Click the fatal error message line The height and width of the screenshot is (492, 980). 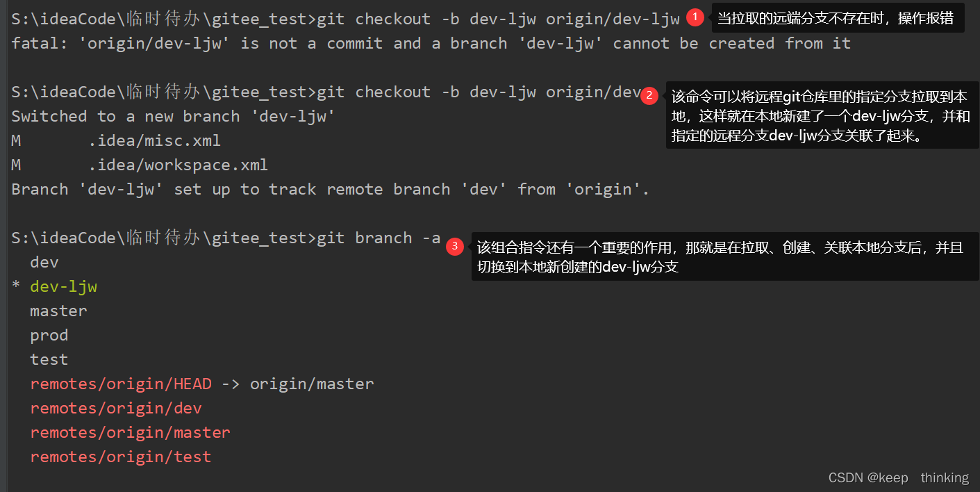431,44
